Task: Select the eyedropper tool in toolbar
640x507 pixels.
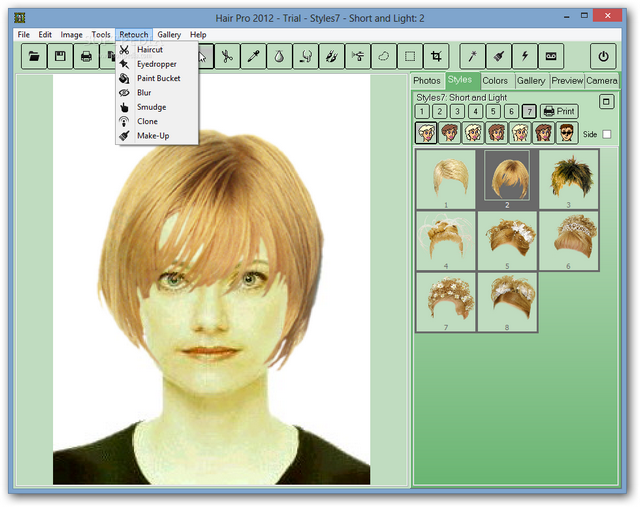Action: tap(254, 56)
